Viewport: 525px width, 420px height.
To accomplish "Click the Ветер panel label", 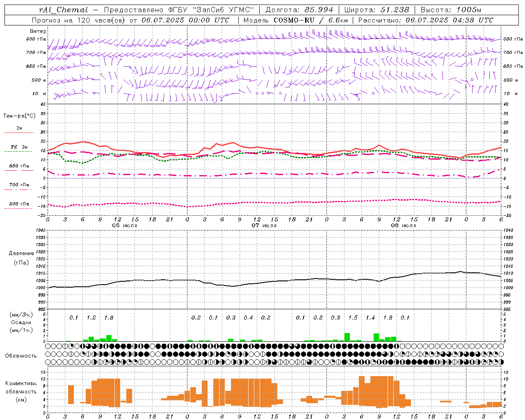I will point(38,31).
